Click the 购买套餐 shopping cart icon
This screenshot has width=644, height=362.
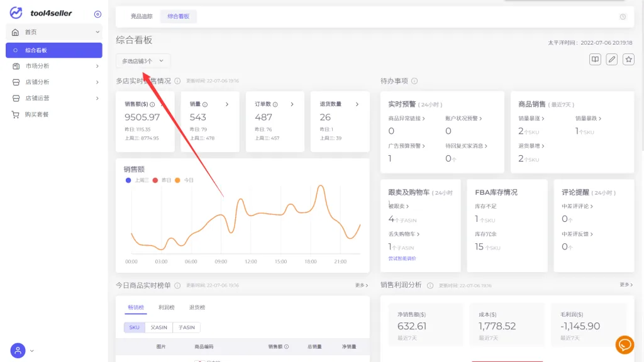click(x=15, y=114)
